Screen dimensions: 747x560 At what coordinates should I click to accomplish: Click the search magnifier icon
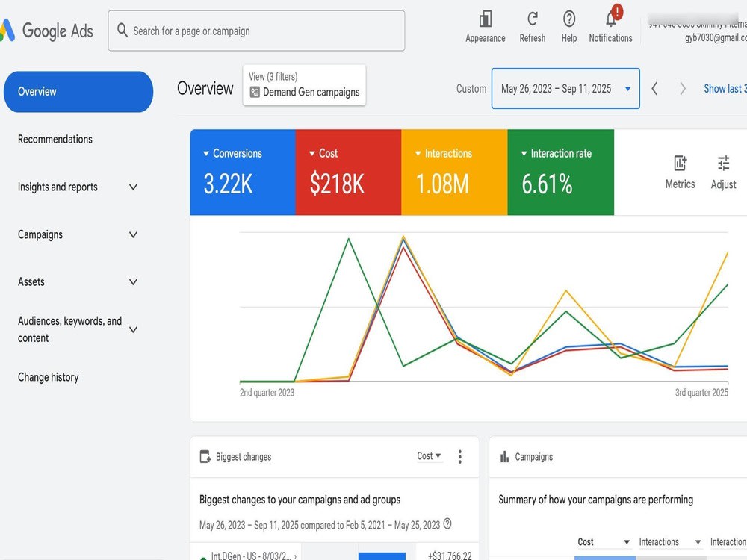click(x=123, y=30)
